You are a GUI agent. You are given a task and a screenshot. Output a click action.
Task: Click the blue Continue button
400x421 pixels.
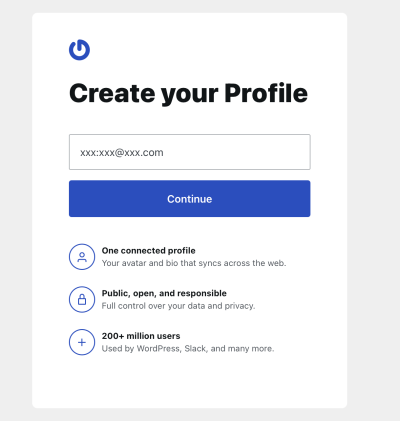pyautogui.click(x=190, y=199)
